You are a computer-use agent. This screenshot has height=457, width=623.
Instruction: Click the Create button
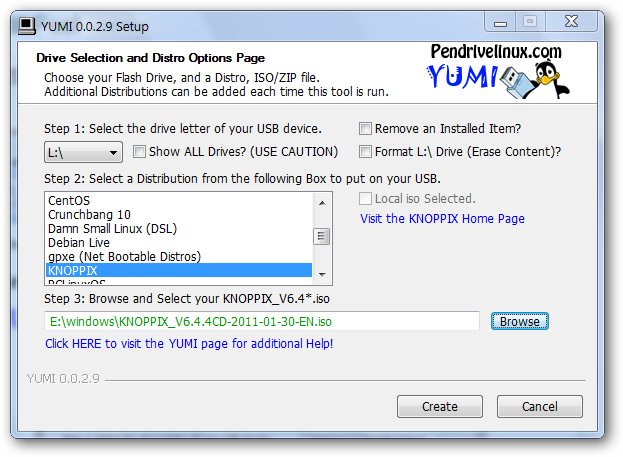click(440, 406)
